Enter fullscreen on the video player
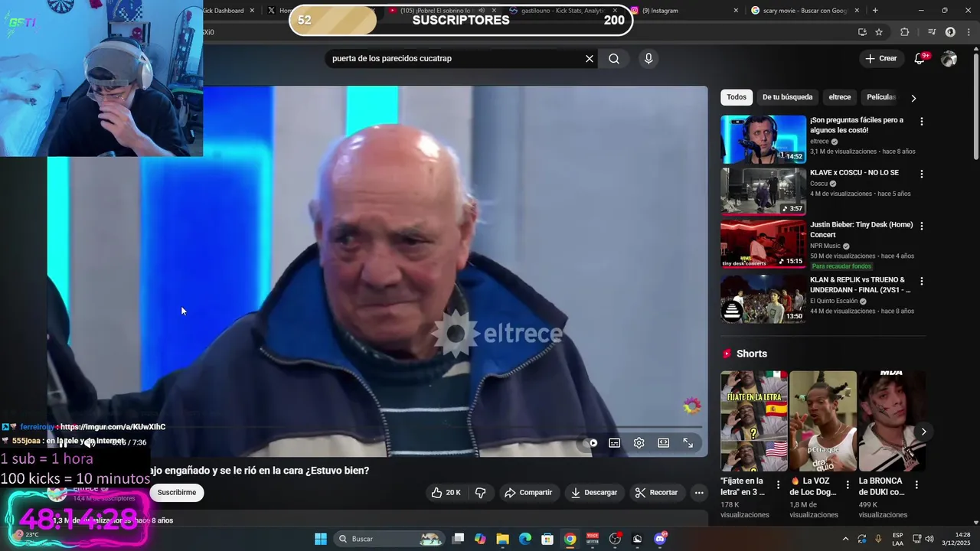 (x=688, y=443)
